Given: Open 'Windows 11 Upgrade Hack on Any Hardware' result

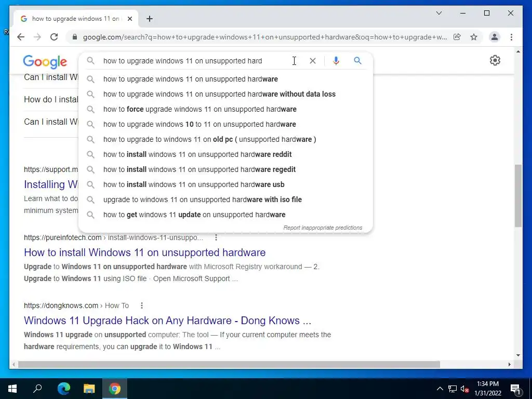Looking at the screenshot, I should point(168,321).
